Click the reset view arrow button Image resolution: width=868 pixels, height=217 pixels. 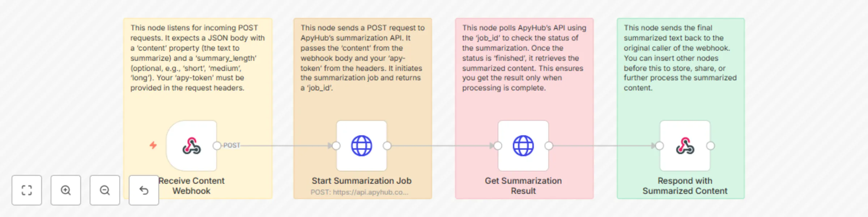tap(144, 190)
